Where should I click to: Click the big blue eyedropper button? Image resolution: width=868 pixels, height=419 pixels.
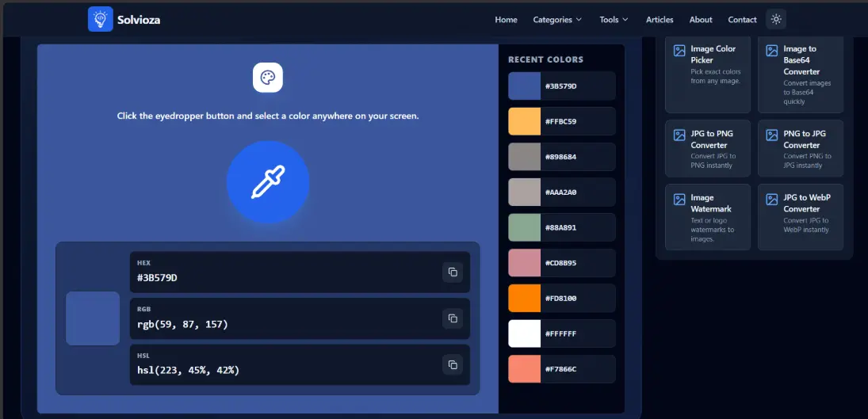(x=268, y=182)
